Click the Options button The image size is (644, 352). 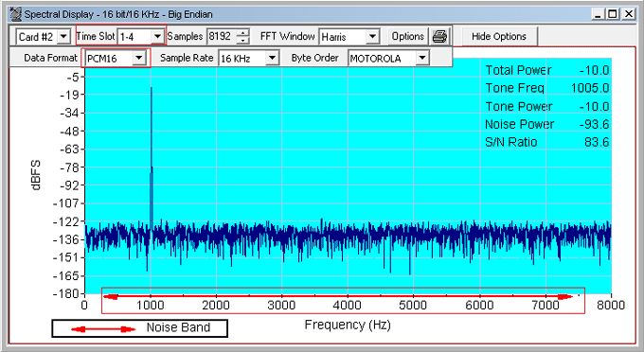(x=408, y=37)
